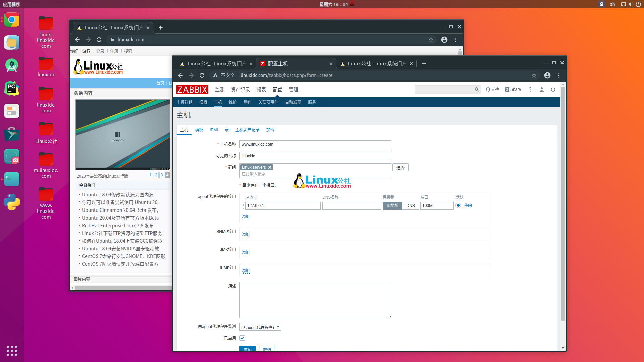Open the 支持 support link
Image resolution: width=644 pixels, height=362 pixels.
tap(492, 89)
